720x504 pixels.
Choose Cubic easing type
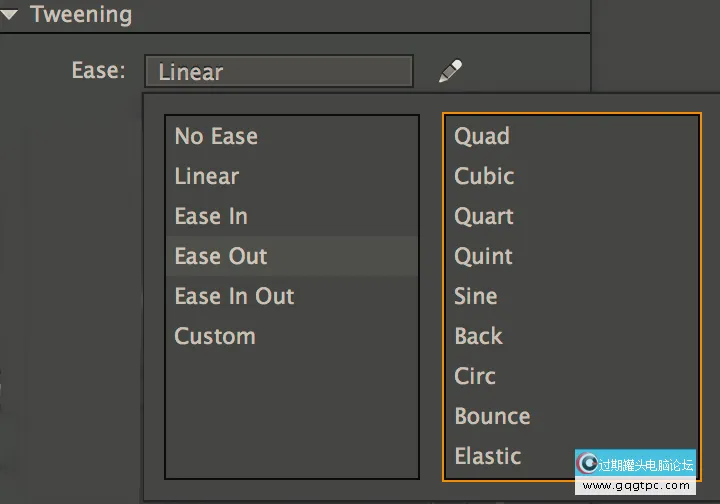click(x=484, y=176)
